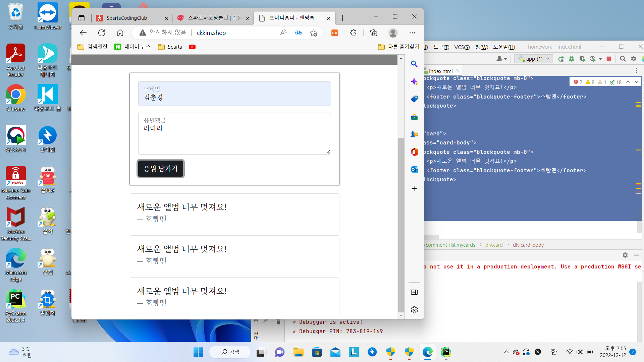Screen dimensions: 644x362
Task: Open Edge sidebar search
Action: point(414,64)
